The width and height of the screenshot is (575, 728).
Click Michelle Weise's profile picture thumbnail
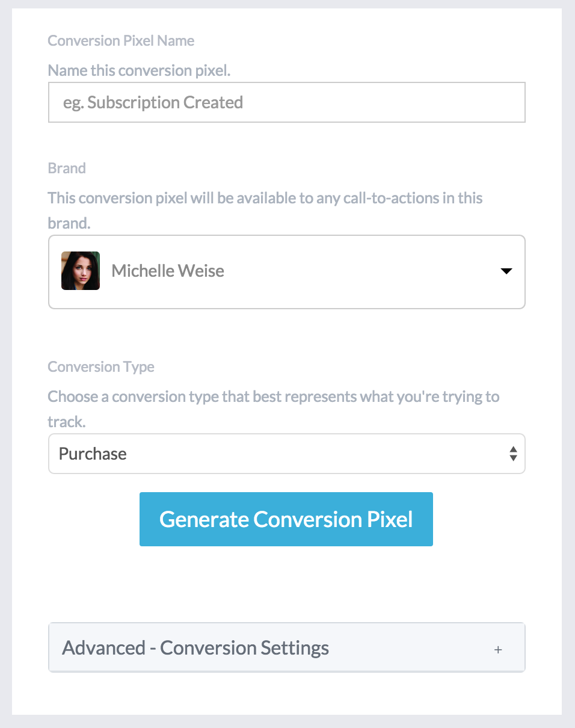80,271
